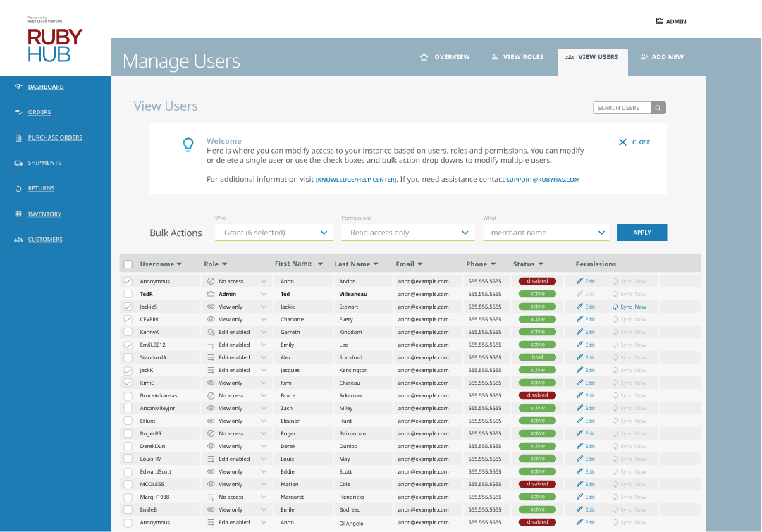Uncheck the EmilLEE12 row checkbox
The height and width of the screenshot is (532, 762).
pyautogui.click(x=128, y=345)
